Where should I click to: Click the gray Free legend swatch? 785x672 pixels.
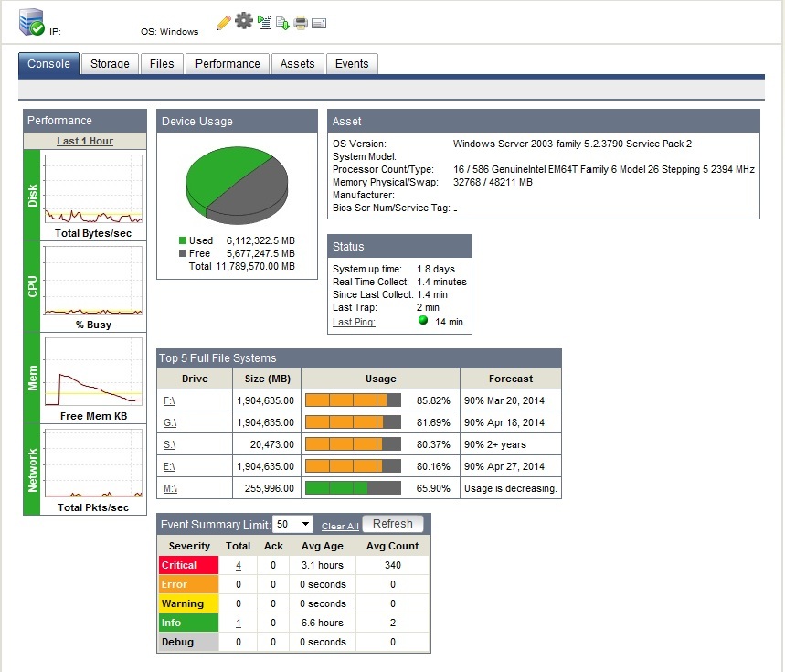coord(183,253)
